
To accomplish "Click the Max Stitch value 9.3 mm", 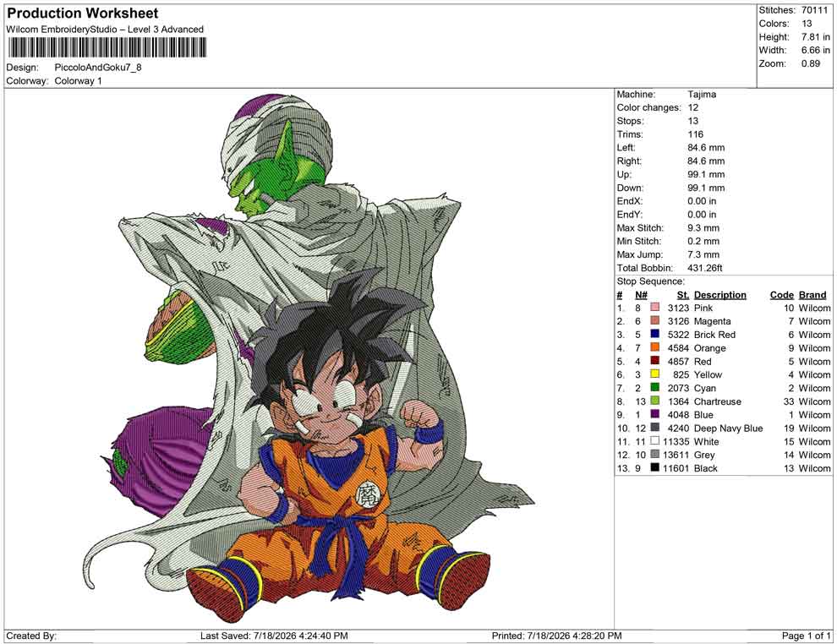I will click(703, 228).
